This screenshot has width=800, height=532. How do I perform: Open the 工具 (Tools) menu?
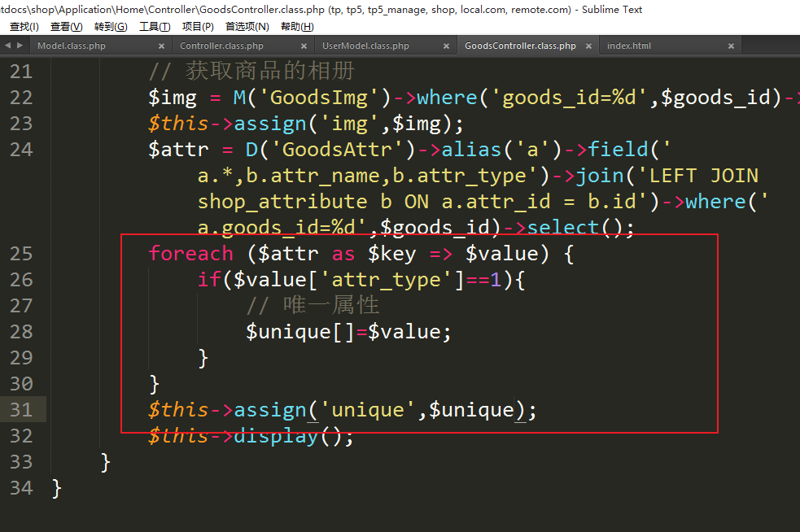pyautogui.click(x=154, y=27)
